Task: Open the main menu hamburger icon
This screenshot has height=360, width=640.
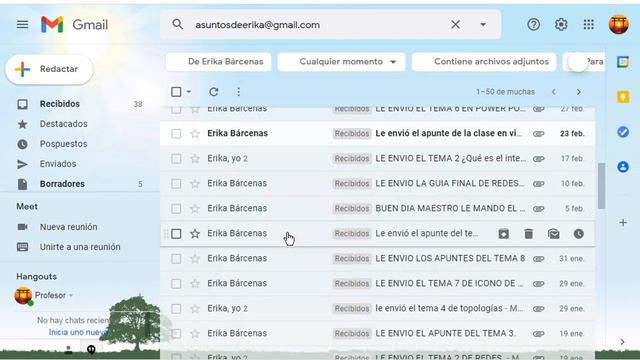Action: coord(22,24)
